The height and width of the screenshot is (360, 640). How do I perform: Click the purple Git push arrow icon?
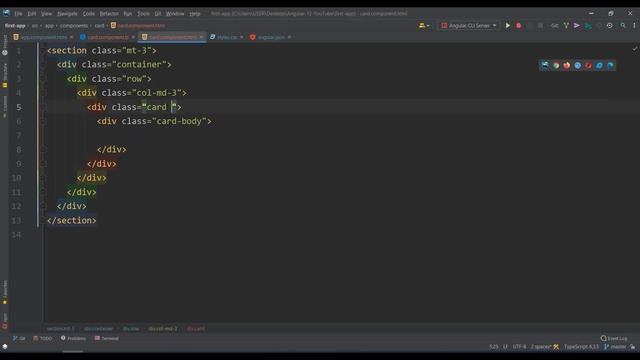coord(577,25)
